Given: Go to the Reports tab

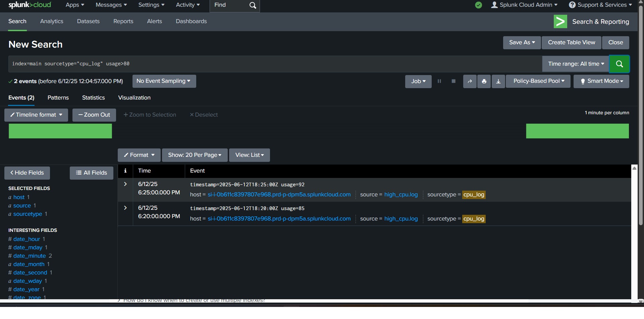Looking at the screenshot, I should 123,21.
